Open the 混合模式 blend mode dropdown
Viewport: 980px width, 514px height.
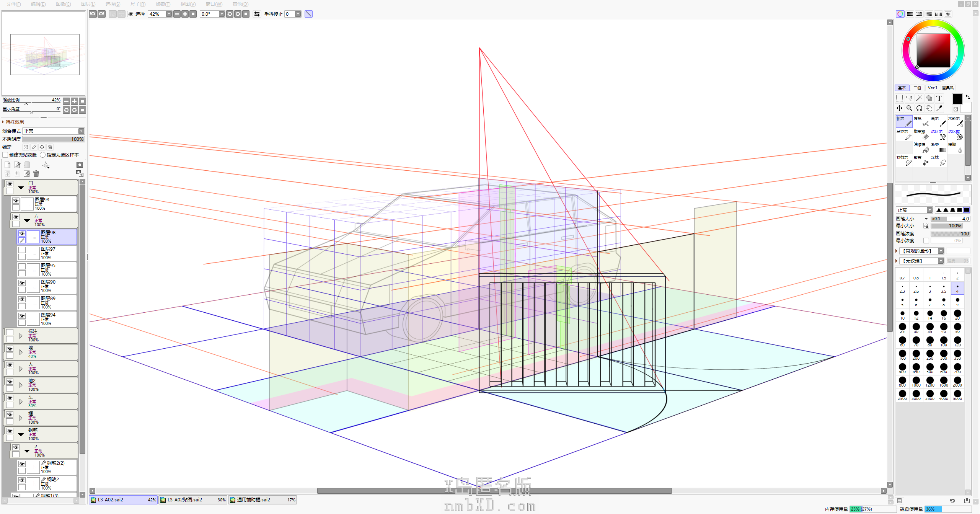click(x=81, y=131)
